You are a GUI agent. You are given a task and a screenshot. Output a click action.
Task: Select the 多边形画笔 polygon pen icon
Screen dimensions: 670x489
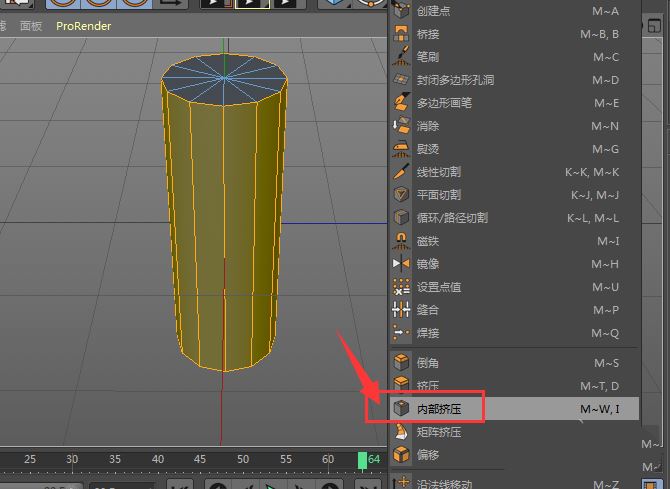[401, 103]
